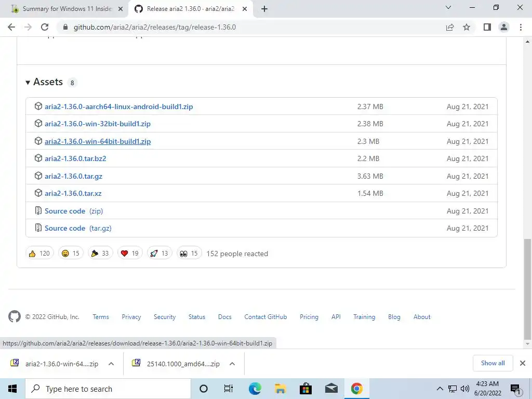Screen dimensions: 532x399
Task: Go back to the previous page
Action: pyautogui.click(x=11, y=27)
